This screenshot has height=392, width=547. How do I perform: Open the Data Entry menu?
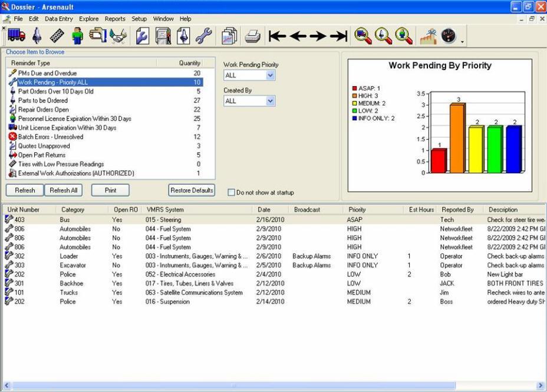pos(59,19)
